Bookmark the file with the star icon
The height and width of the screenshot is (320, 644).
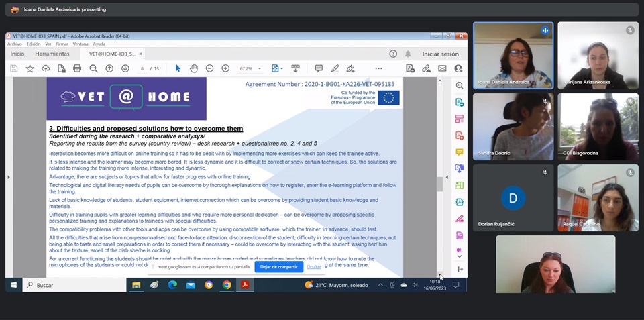pos(30,68)
